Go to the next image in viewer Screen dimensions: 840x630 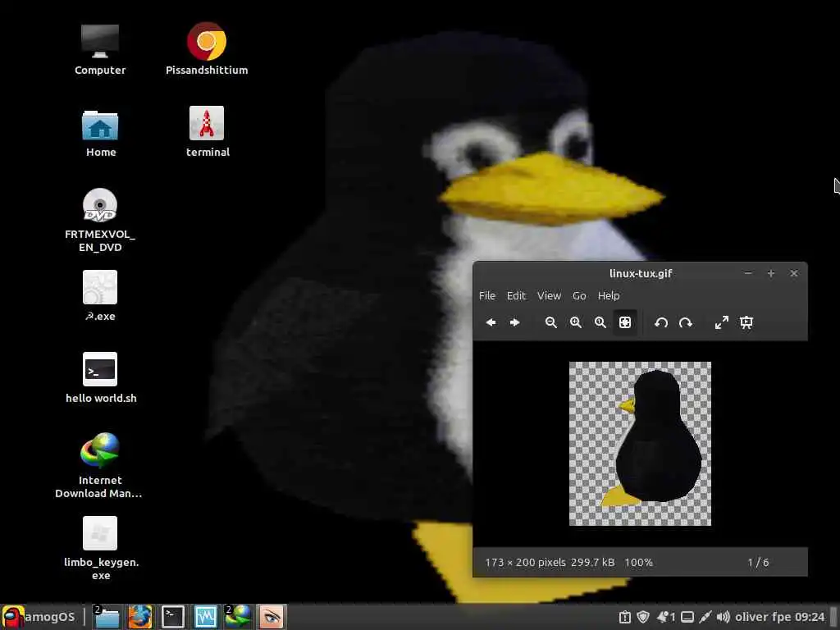(515, 322)
